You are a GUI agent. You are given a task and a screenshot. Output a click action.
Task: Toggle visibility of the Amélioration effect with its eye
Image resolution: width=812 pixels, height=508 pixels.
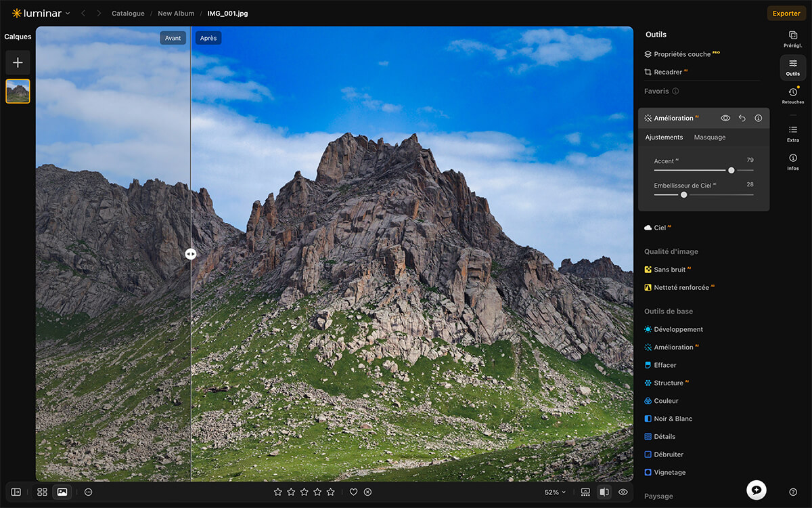pos(725,118)
